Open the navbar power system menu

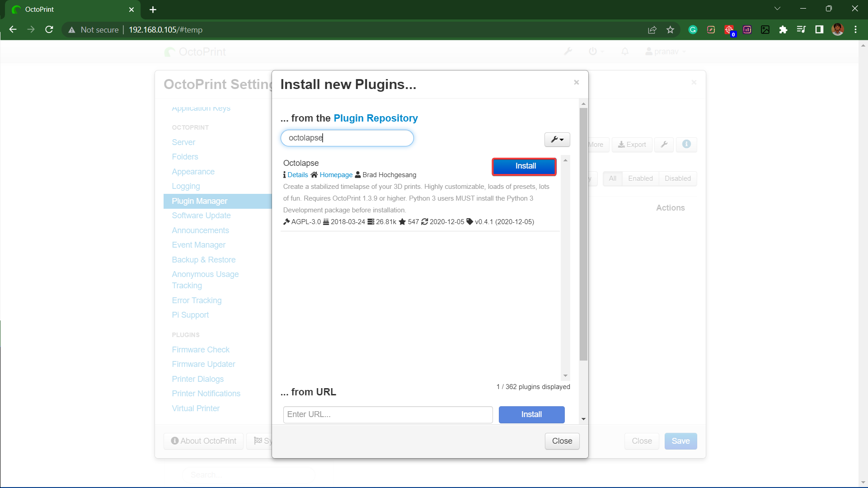tap(596, 52)
